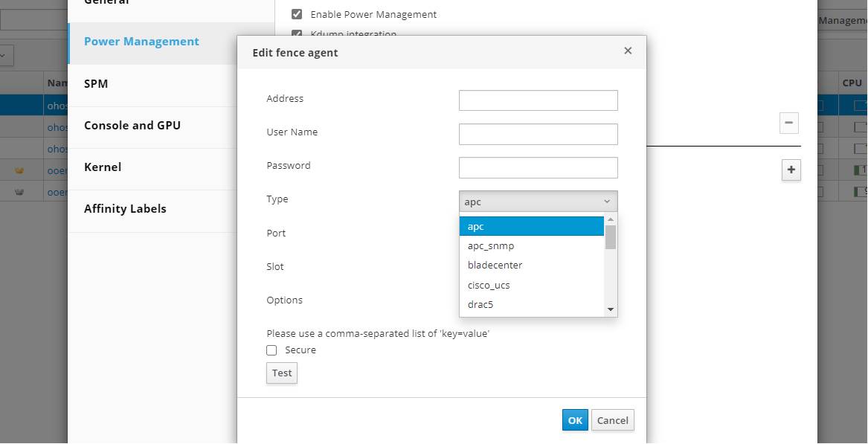The width and height of the screenshot is (868, 444).
Task: Go to Affinity Labels tab
Action: [x=125, y=209]
